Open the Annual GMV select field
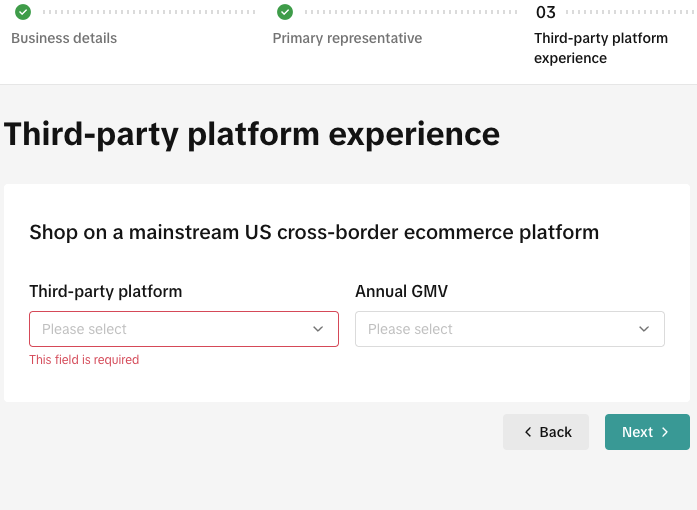 [x=495, y=329]
